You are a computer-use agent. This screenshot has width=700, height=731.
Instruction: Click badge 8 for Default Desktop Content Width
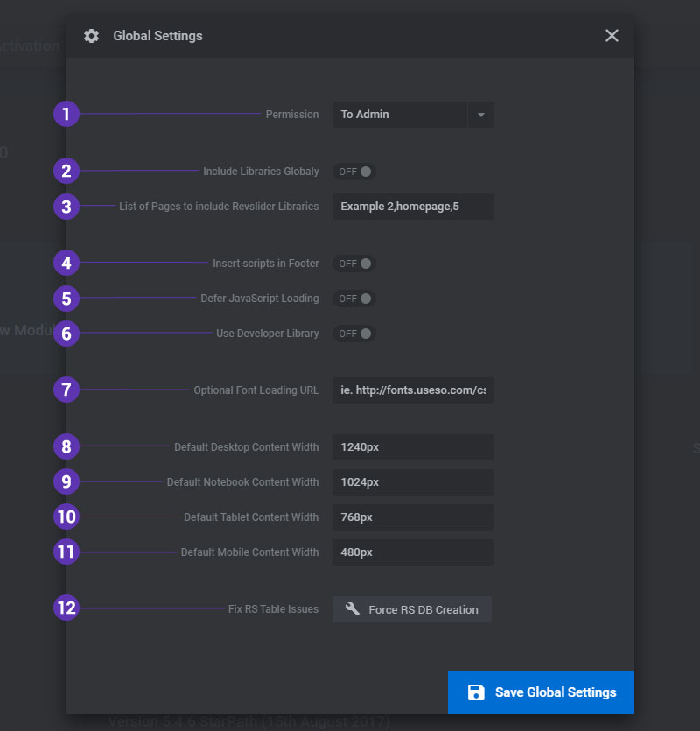click(66, 446)
